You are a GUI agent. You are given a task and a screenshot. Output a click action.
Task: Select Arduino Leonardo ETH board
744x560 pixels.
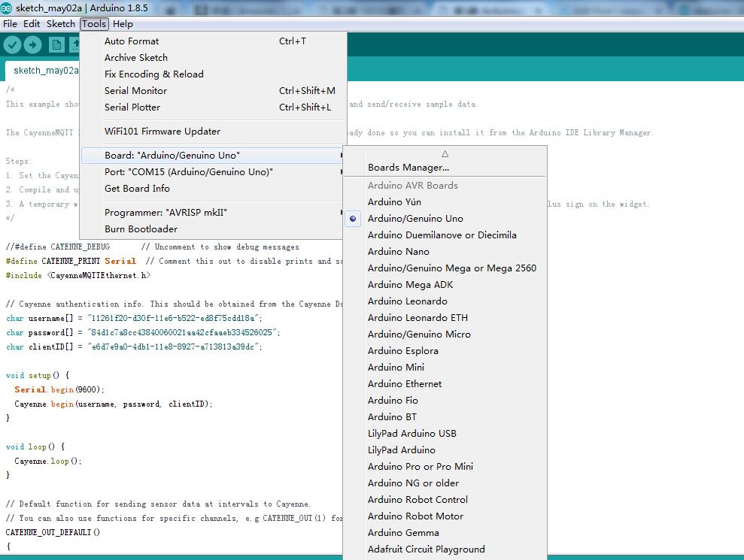pyautogui.click(x=445, y=318)
